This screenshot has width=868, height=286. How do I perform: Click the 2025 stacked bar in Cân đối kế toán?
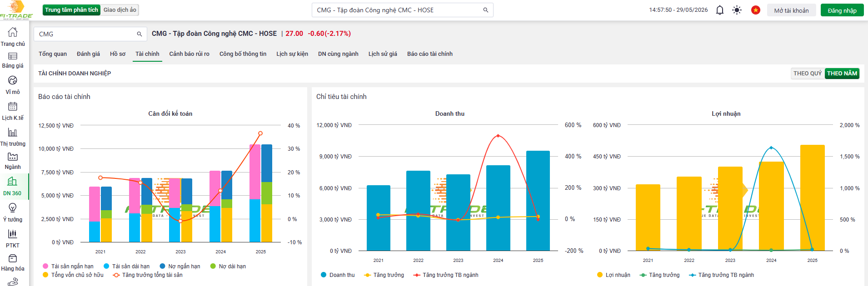pyautogui.click(x=261, y=193)
